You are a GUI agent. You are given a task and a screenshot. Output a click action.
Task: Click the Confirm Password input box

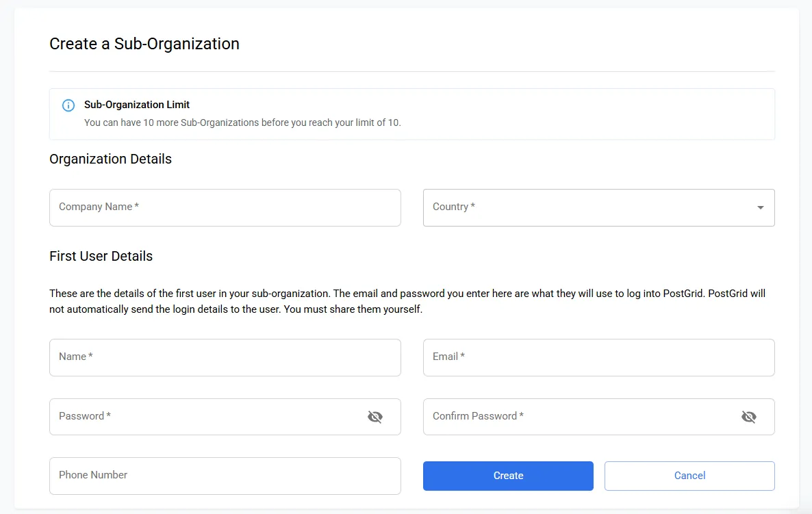pos(582,417)
